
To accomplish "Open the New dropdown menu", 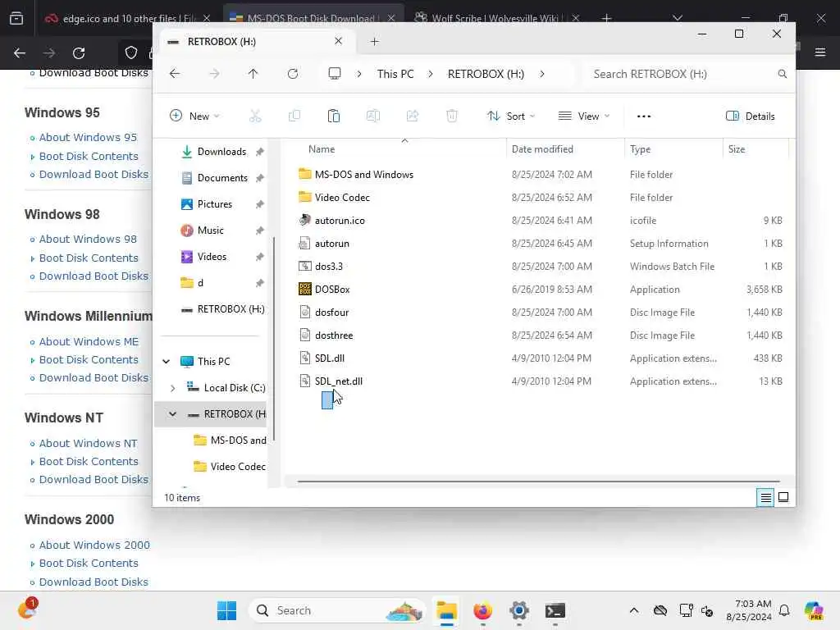I will pos(194,116).
